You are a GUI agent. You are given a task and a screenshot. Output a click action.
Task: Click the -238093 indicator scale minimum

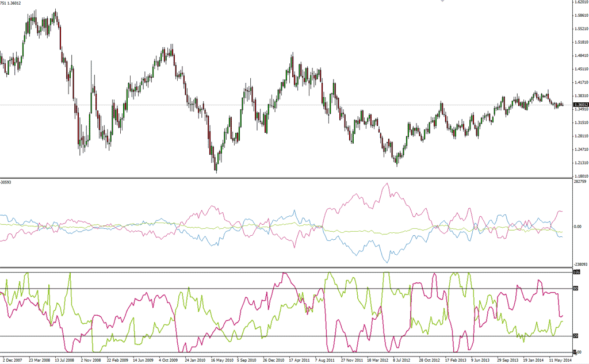pos(581,265)
